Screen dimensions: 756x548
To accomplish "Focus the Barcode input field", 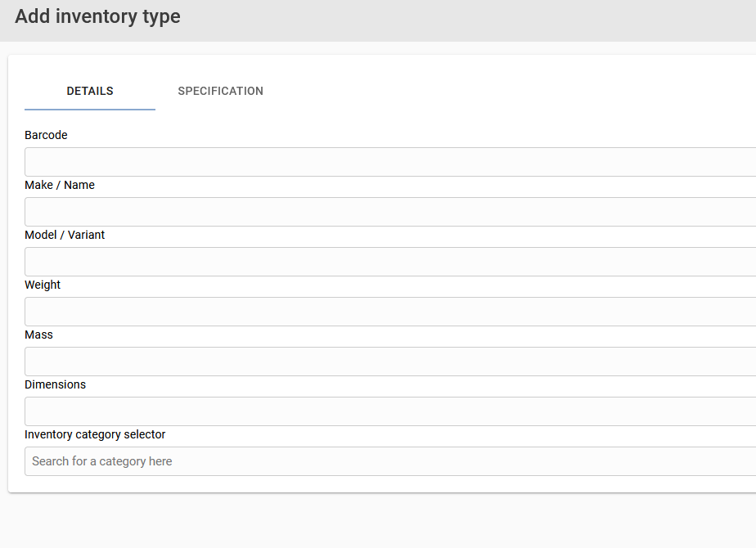I will pyautogui.click(x=390, y=162).
